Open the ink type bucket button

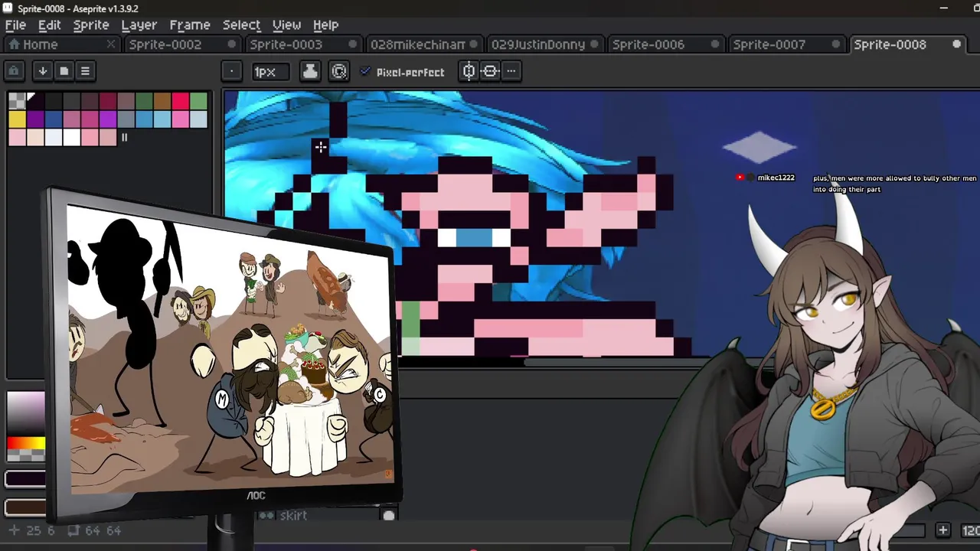click(x=310, y=71)
